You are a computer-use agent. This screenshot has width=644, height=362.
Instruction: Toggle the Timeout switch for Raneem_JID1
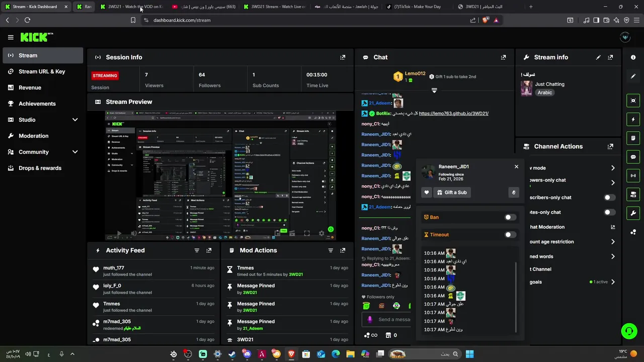click(x=510, y=235)
